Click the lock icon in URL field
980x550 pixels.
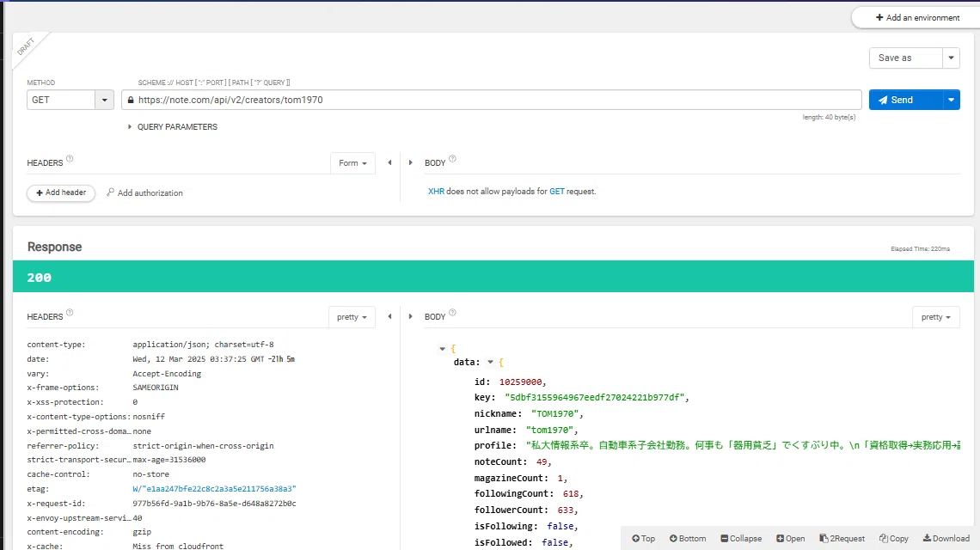coord(131,100)
